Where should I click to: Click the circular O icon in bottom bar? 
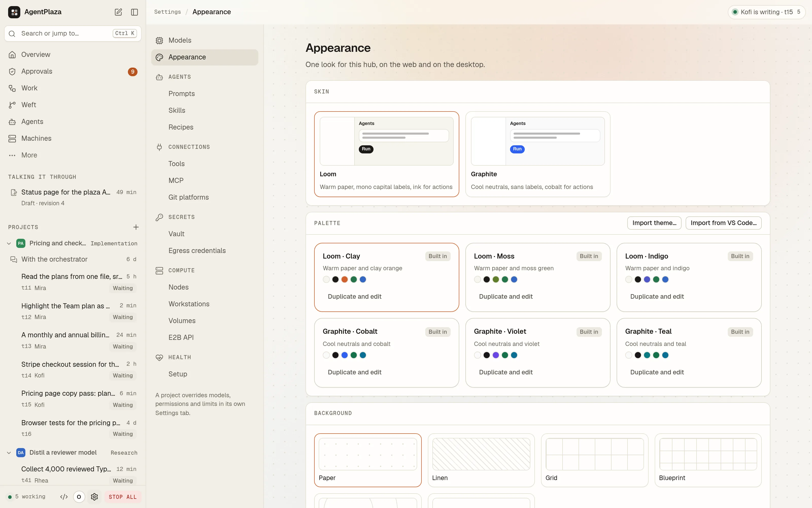[x=79, y=497]
